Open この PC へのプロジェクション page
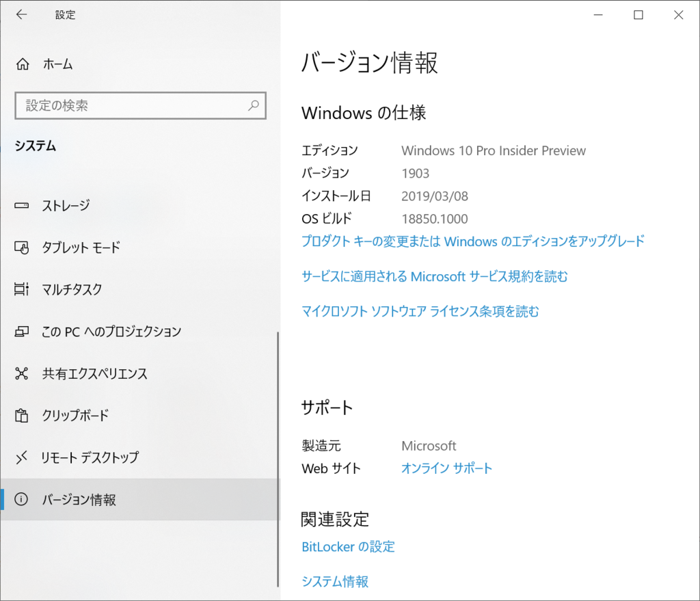This screenshot has width=700, height=601. coord(140,332)
